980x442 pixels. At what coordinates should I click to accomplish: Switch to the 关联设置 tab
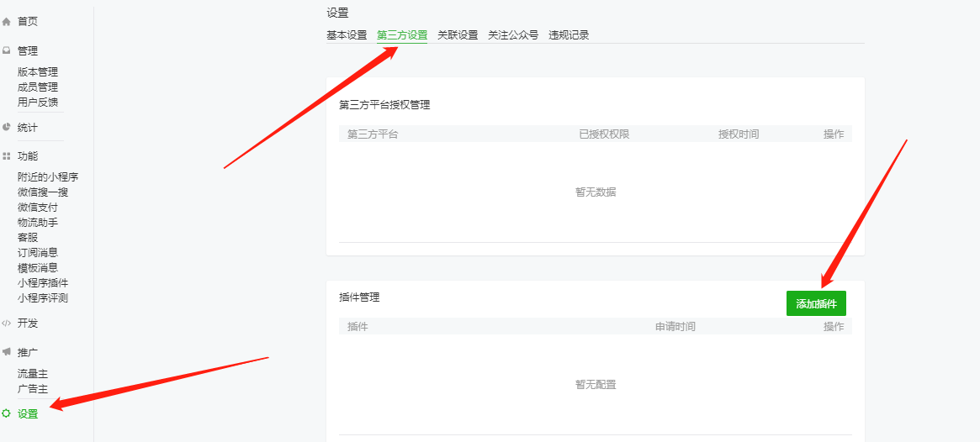458,35
